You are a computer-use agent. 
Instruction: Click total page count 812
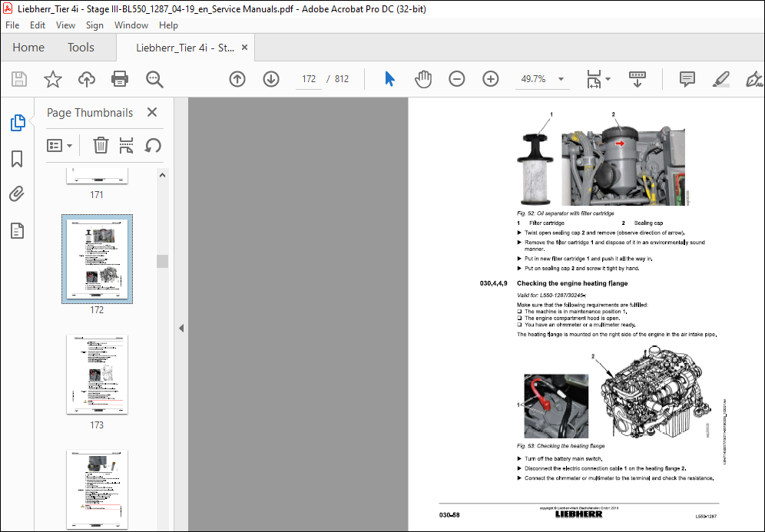(342, 79)
